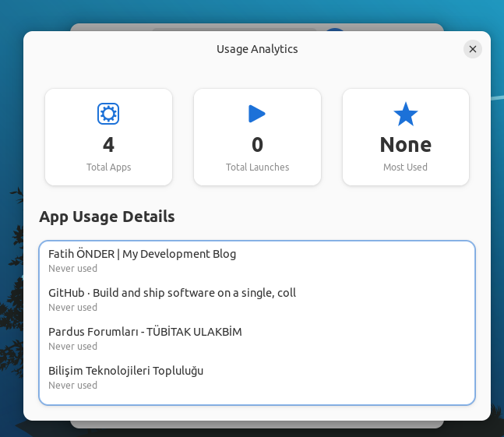
Task: Click the play icon above Total Launches
Action: [257, 114]
